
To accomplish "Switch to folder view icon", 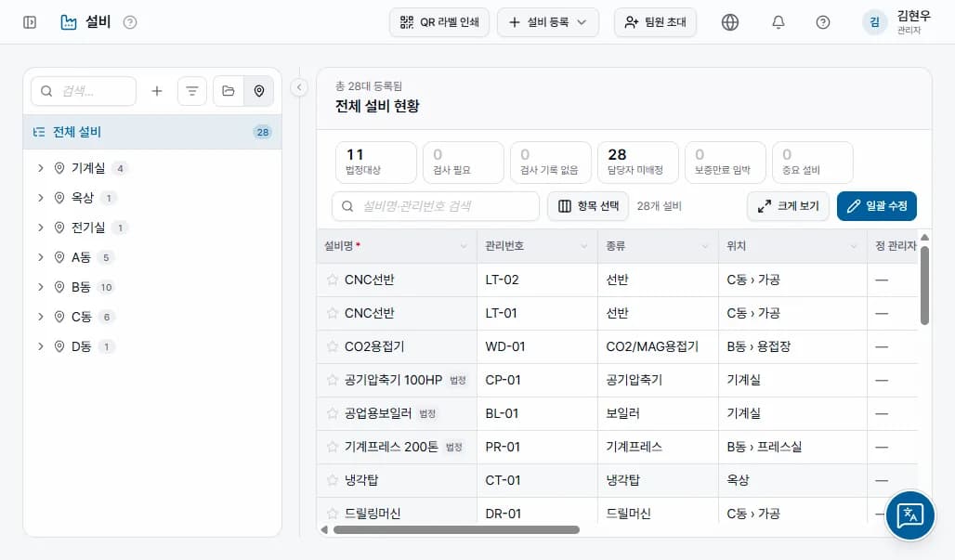I will click(229, 91).
